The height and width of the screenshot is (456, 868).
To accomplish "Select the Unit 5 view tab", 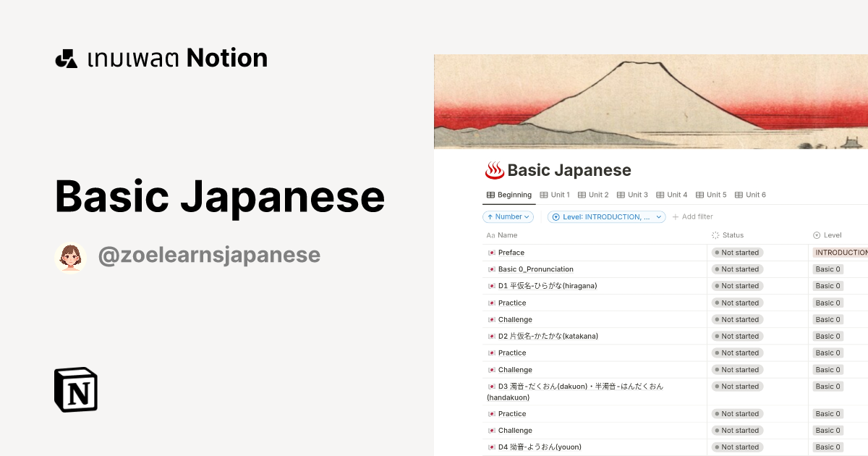I will click(714, 194).
